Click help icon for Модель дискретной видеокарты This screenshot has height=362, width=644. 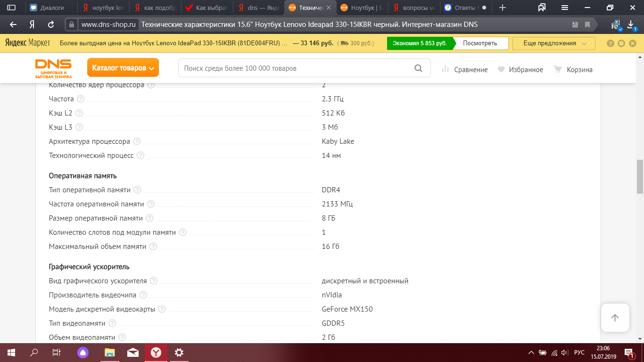point(162,309)
